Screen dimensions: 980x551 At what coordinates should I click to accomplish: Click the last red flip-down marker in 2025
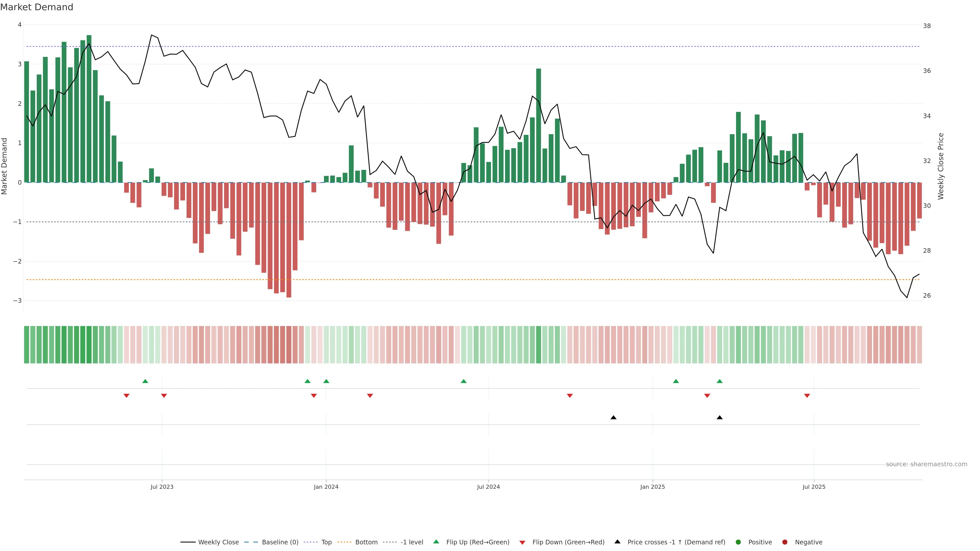tap(807, 396)
